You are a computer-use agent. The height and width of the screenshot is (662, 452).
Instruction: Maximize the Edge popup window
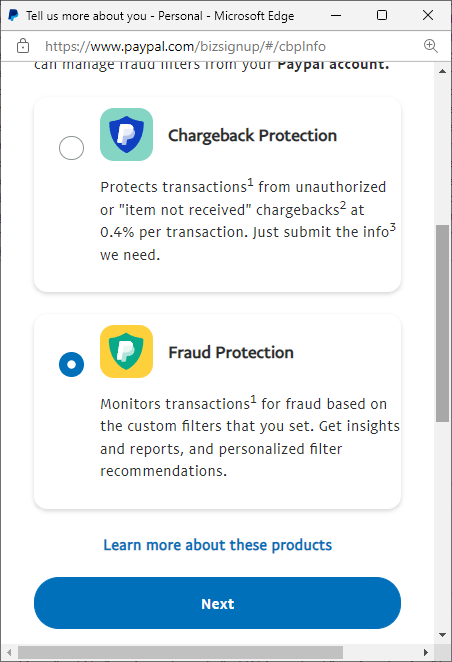(x=382, y=15)
